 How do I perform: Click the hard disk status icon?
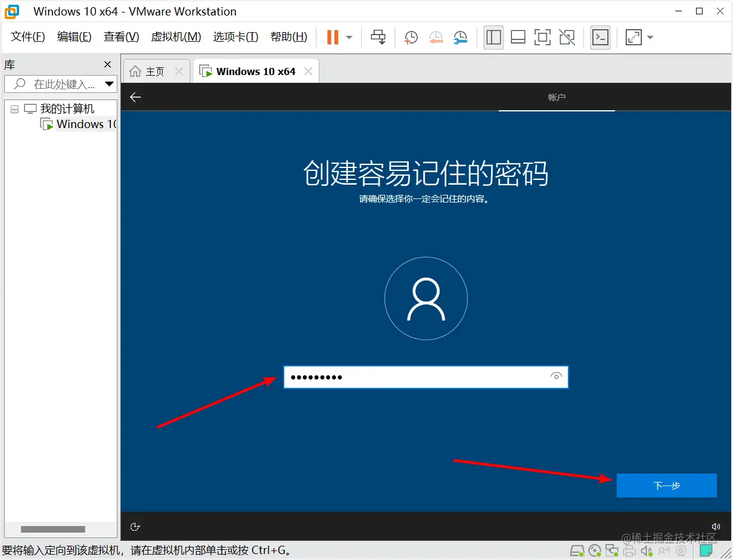tap(577, 550)
